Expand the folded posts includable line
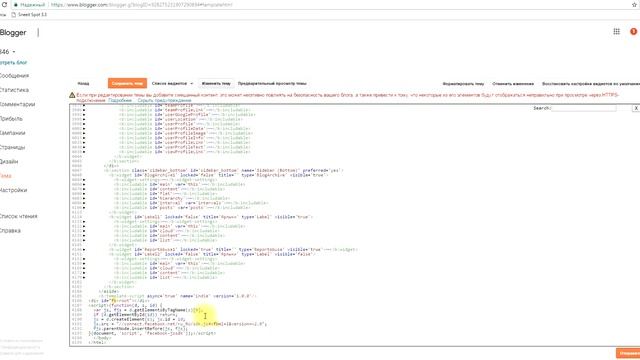The height and width of the screenshot is (360, 640). [84, 207]
